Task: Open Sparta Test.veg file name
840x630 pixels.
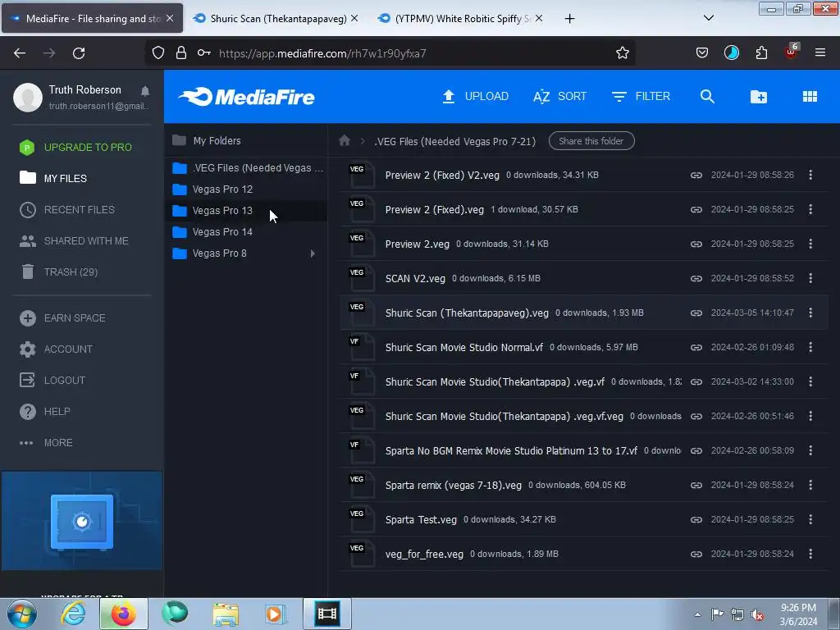Action: tap(421, 520)
